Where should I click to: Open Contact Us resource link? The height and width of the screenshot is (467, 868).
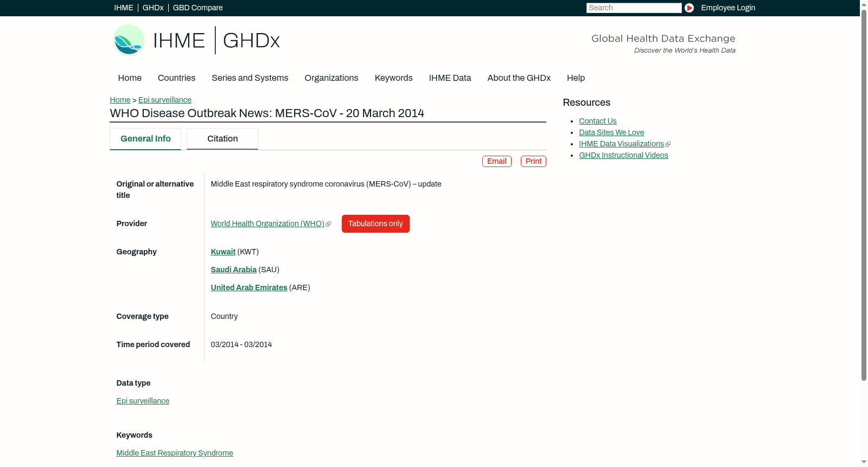tap(598, 121)
